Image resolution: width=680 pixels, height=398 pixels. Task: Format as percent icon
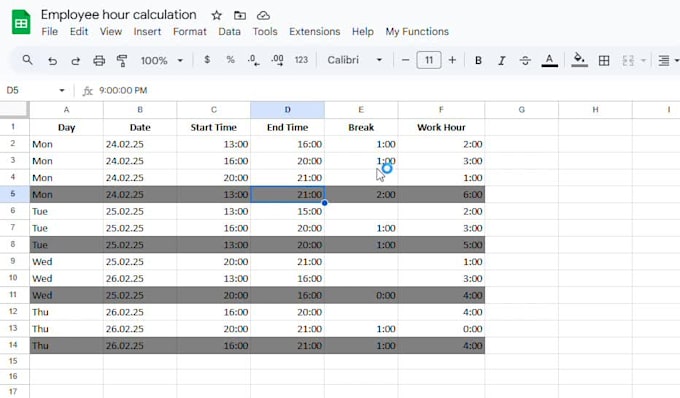point(230,60)
